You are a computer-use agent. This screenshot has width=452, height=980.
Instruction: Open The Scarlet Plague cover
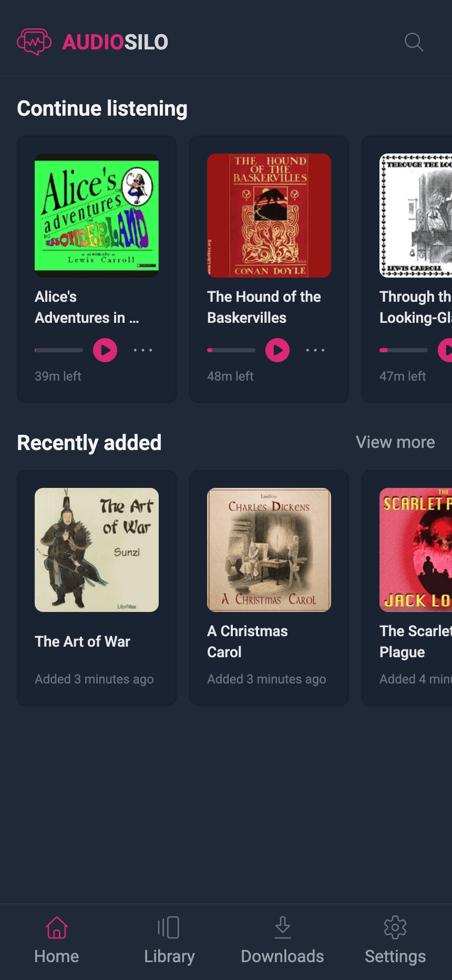point(416,550)
